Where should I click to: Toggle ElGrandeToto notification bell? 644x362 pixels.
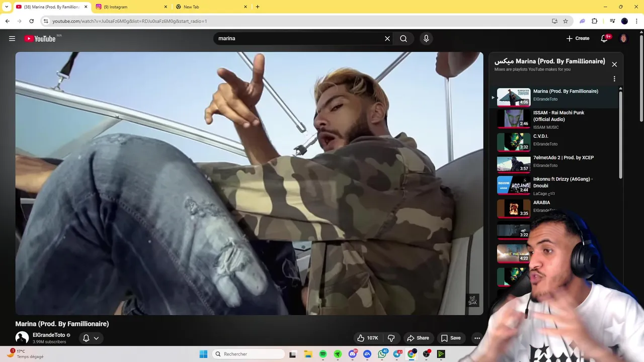[x=86, y=338]
